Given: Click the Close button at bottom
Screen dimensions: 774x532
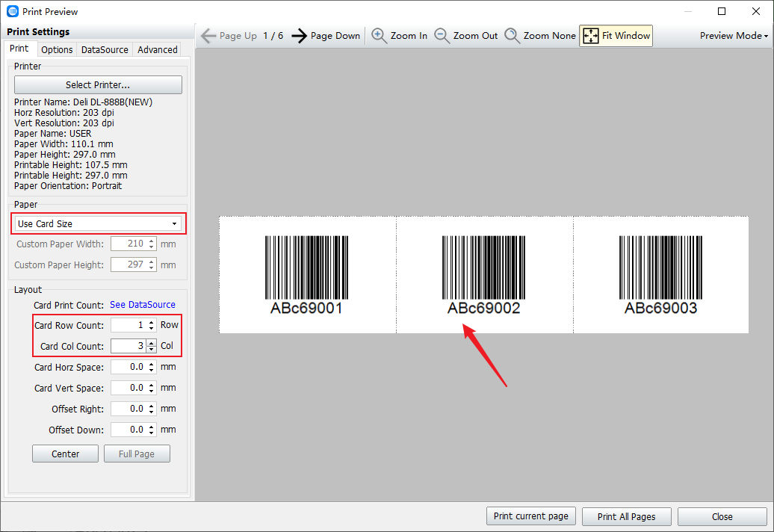Looking at the screenshot, I should [x=722, y=517].
